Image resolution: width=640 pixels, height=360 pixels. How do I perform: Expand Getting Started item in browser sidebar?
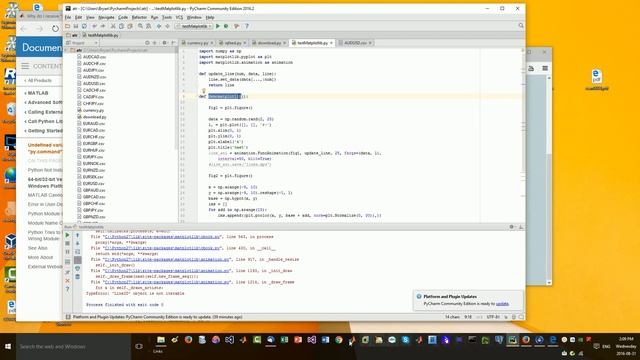coord(43,131)
